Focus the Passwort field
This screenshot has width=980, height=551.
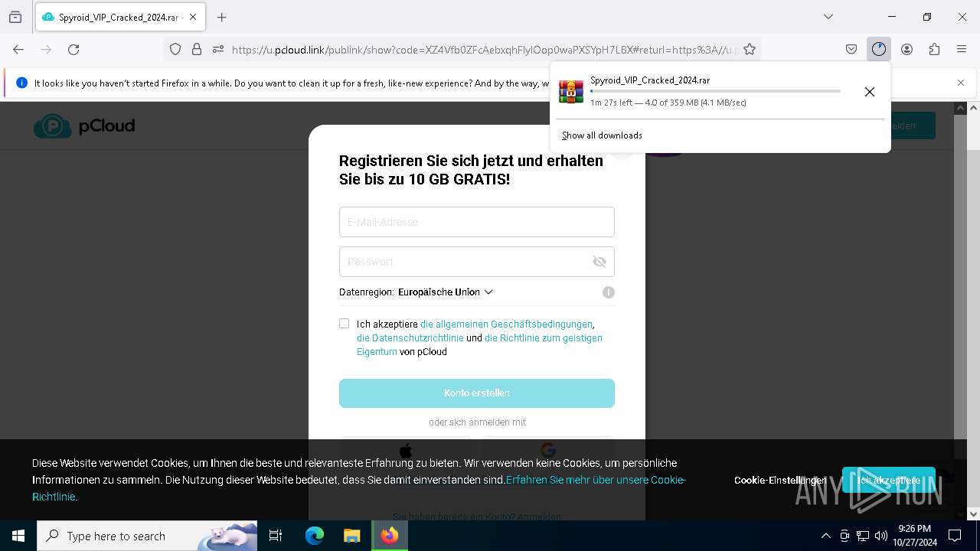click(x=477, y=262)
